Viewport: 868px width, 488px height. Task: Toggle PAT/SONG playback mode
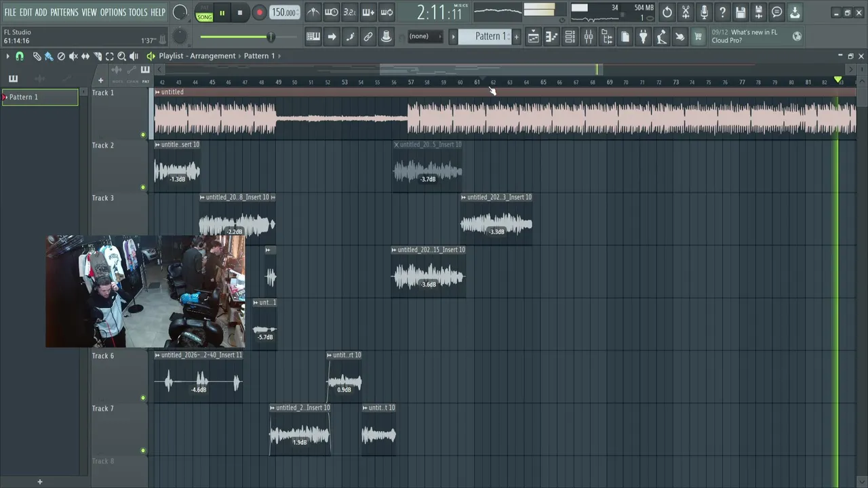pos(204,14)
